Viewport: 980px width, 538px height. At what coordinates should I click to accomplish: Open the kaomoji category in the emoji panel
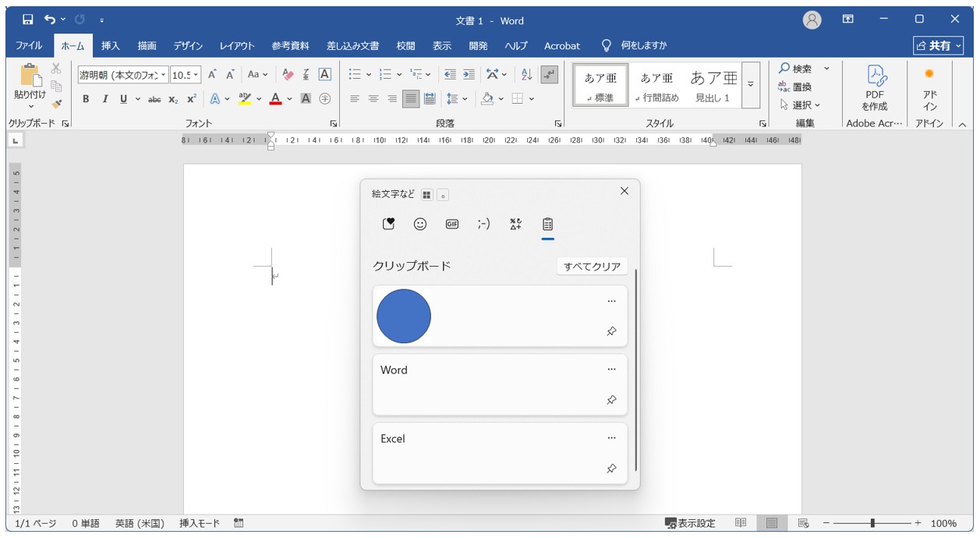pyautogui.click(x=484, y=225)
